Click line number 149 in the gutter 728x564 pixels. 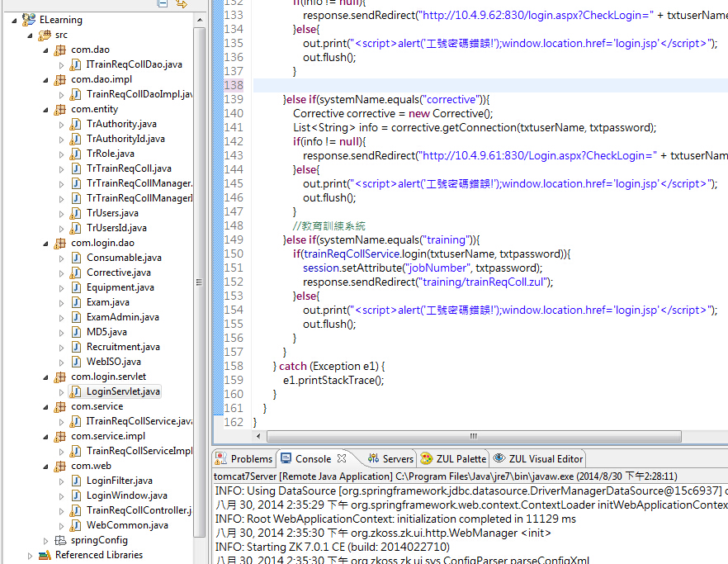point(234,239)
